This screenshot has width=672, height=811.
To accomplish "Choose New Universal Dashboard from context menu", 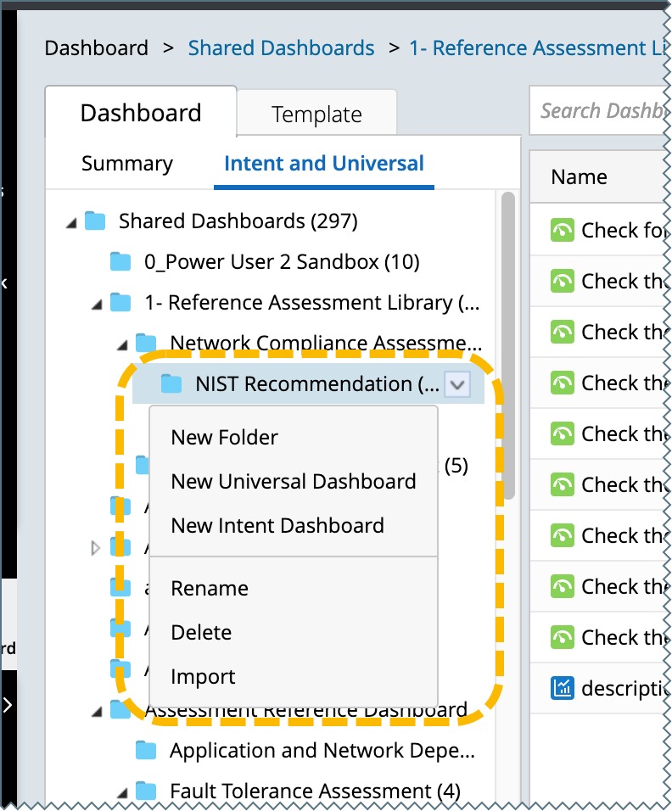I will pyautogui.click(x=293, y=482).
